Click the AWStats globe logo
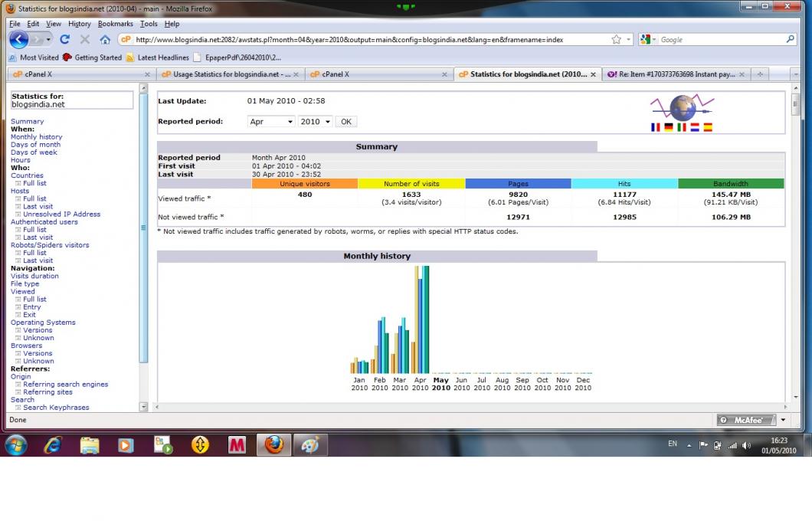 (679, 106)
